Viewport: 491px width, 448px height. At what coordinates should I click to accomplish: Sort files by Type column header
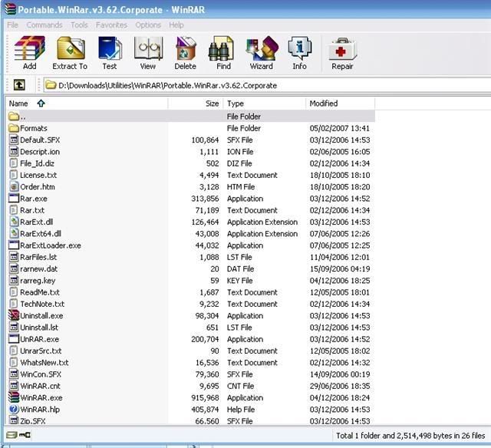tap(264, 104)
